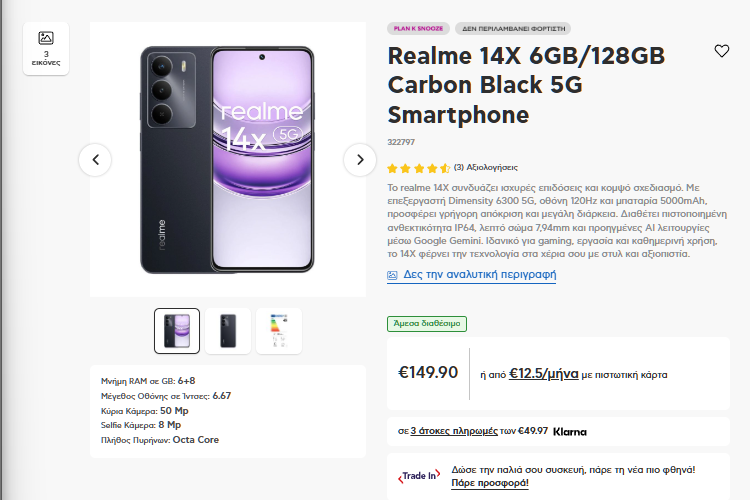Image resolution: width=750 pixels, height=500 pixels.
Task: Open the 3 images gallery icon
Action: click(x=46, y=47)
